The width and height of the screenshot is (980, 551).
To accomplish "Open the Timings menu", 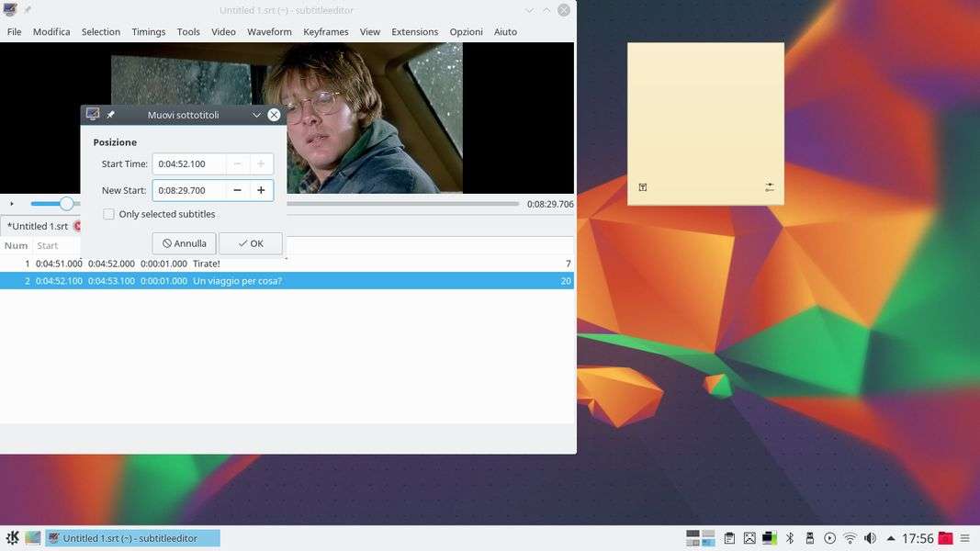I will coord(149,32).
